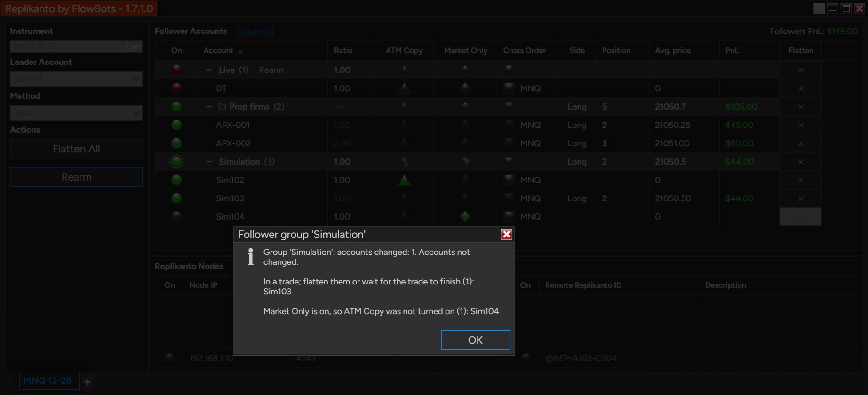Toggle ATM Copy triangle for DT
Image resolution: width=868 pixels, height=395 pixels.
pos(404,88)
